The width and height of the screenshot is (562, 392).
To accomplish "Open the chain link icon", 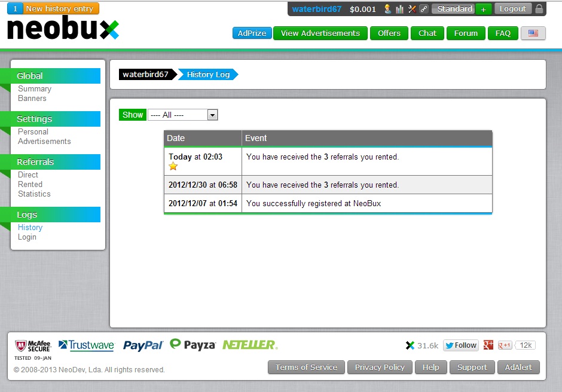I will pos(424,9).
